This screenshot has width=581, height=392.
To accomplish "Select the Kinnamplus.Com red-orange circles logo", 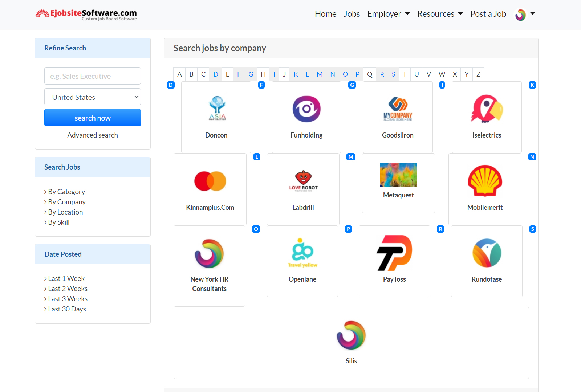I will [x=210, y=181].
